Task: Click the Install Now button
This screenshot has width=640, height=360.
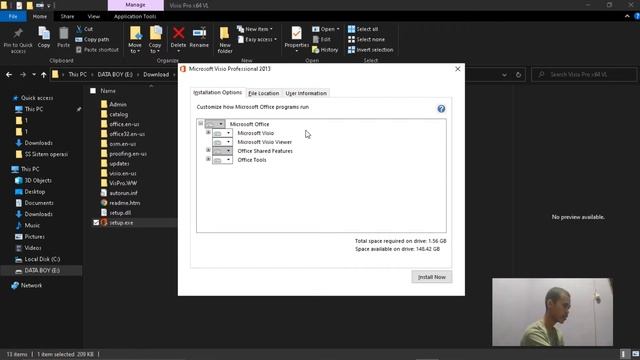Action: [432, 277]
